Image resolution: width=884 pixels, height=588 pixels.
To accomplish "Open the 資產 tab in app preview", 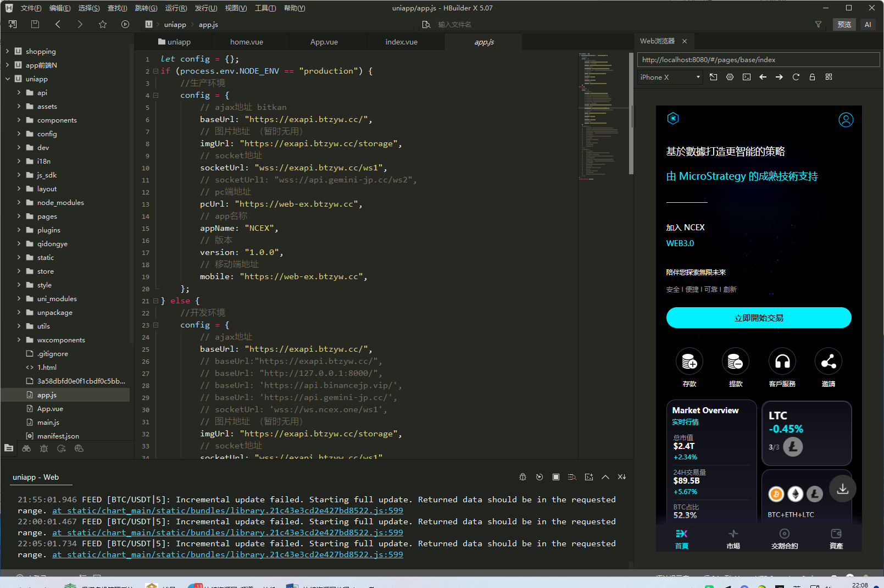I will coord(836,539).
